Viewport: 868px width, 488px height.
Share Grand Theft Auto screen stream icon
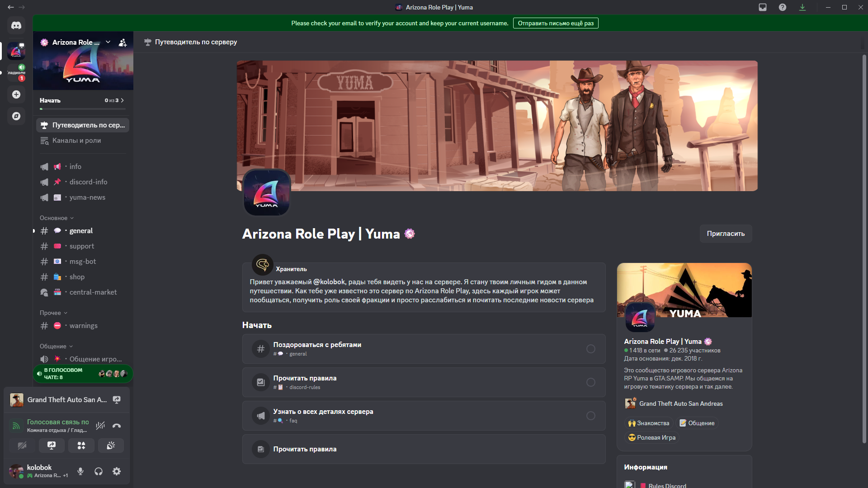117,400
